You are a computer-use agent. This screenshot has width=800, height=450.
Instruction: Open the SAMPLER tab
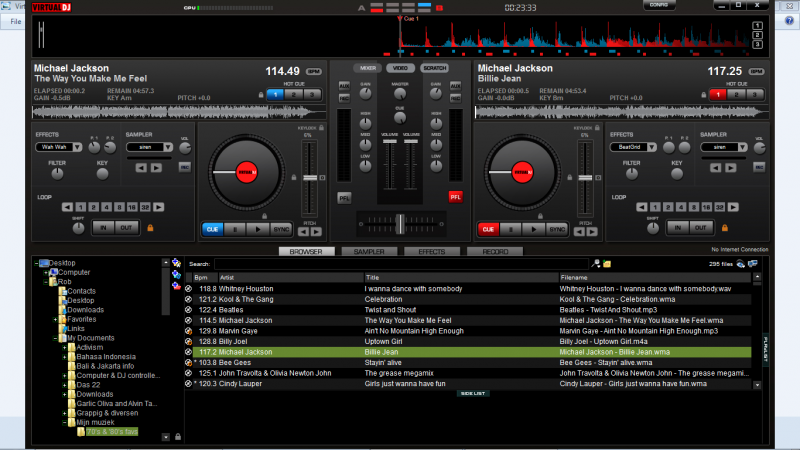tap(369, 252)
